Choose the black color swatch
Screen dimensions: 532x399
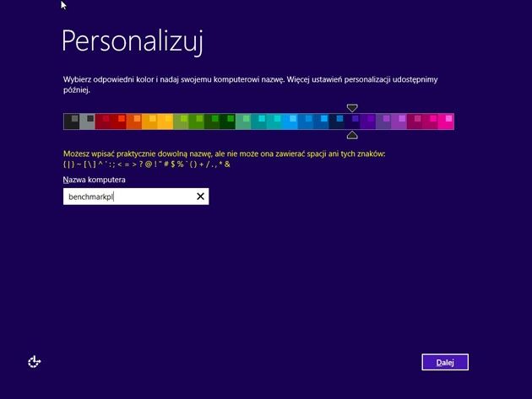[x=71, y=121]
